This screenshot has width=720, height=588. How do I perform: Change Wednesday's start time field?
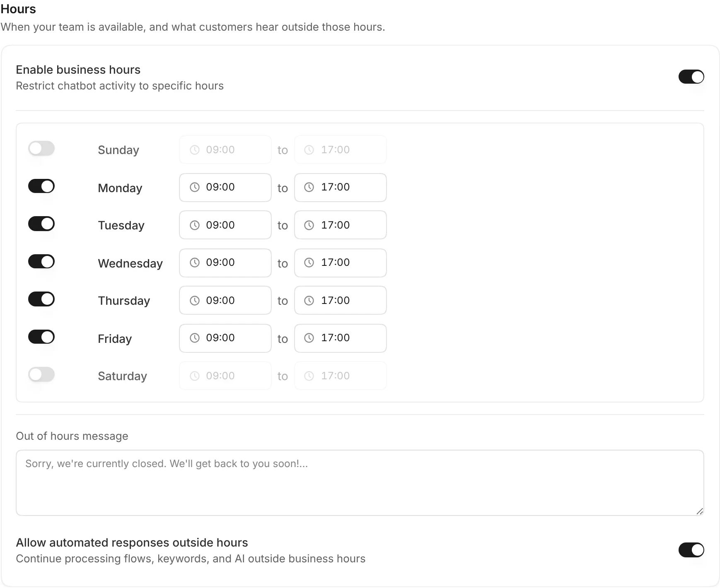[x=225, y=263]
